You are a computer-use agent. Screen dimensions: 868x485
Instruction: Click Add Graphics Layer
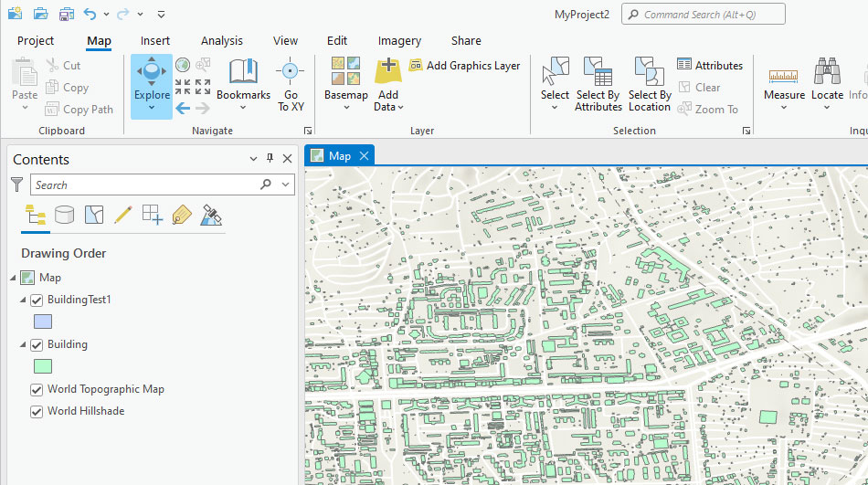point(465,66)
